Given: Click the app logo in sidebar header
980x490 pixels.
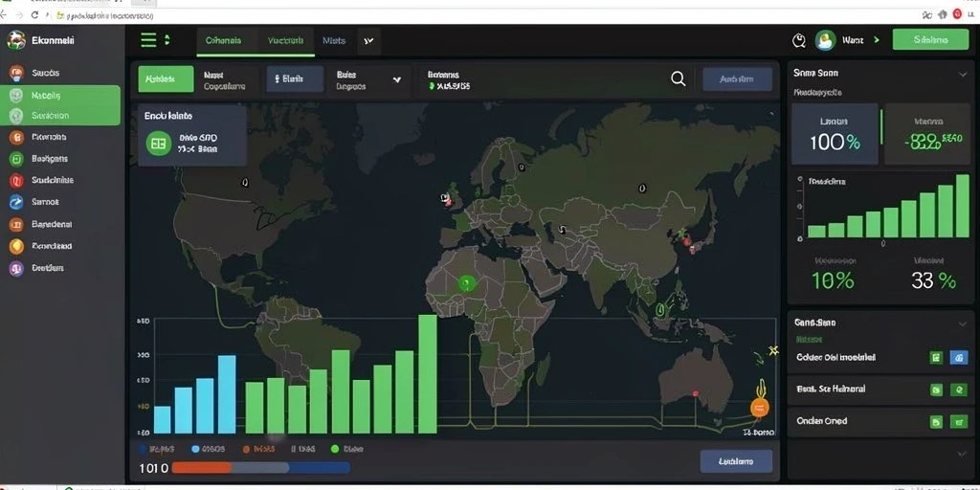Looking at the screenshot, I should pos(16,40).
